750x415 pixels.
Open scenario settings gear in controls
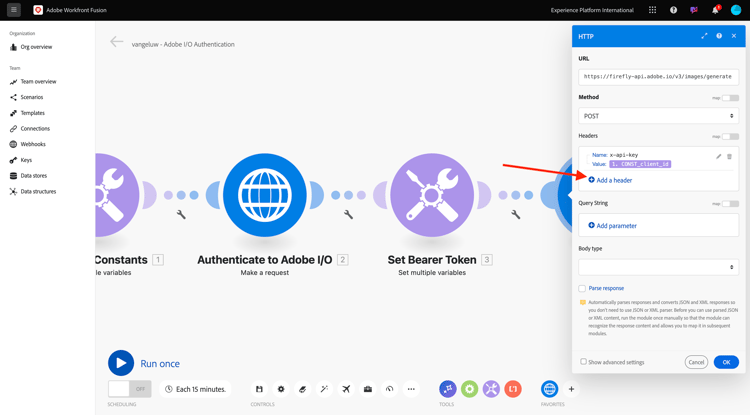tap(281, 389)
